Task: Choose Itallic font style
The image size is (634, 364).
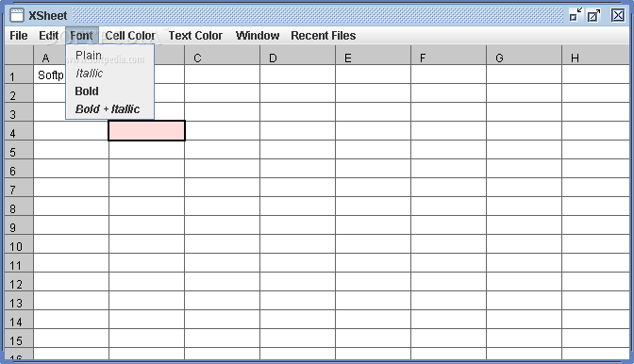Action: [x=110, y=74]
